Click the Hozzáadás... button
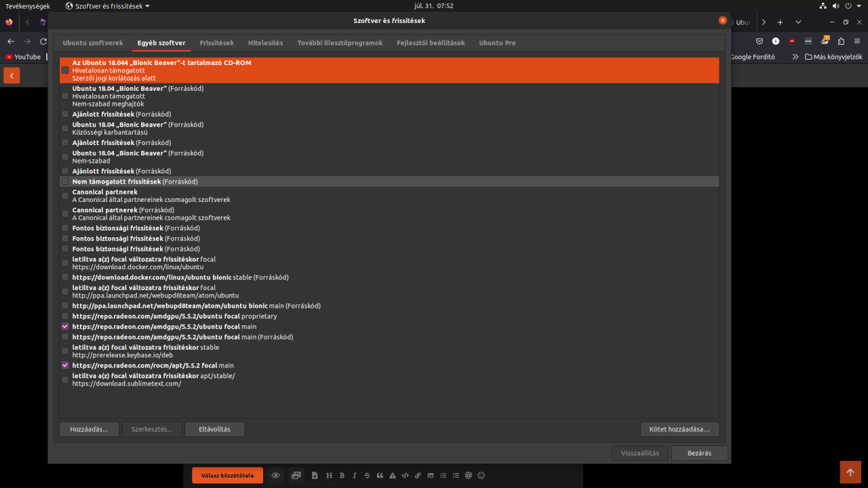Screen dimensions: 868x488 (x=89, y=429)
